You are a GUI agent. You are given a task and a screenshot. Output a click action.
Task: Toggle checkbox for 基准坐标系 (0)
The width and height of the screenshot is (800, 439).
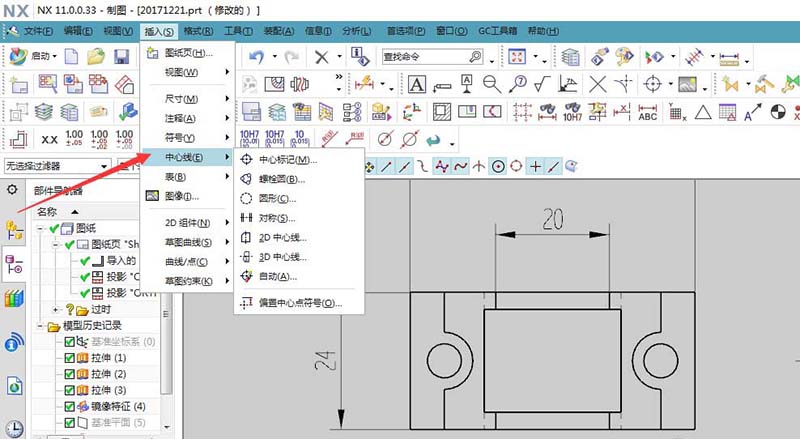(69, 342)
